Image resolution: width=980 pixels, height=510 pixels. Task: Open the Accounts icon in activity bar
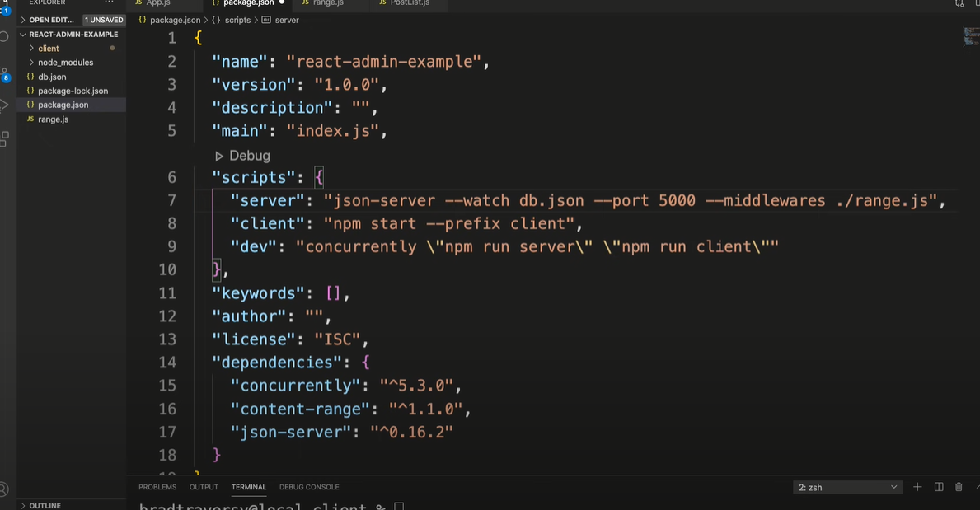click(x=3, y=489)
